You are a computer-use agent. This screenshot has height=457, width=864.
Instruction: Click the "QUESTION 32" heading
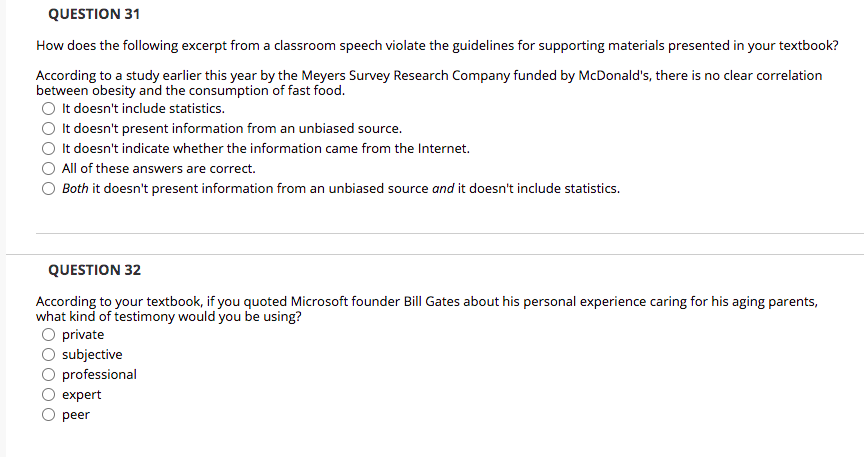pos(94,271)
